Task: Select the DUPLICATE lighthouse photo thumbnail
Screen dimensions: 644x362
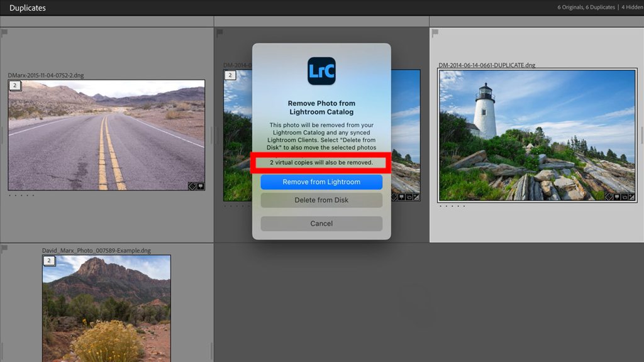Action: [x=537, y=136]
